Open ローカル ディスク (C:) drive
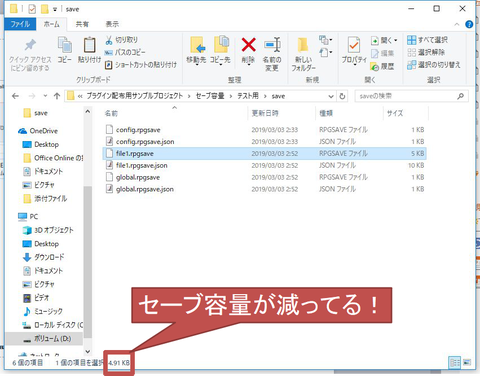 tap(52, 325)
